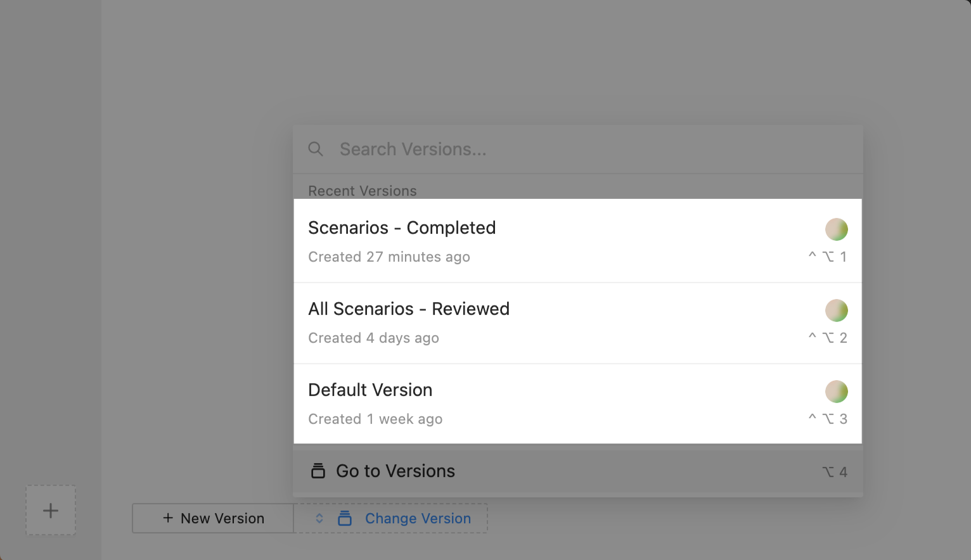
Task: Click avatar on Scenarios - Completed row
Action: [836, 229]
